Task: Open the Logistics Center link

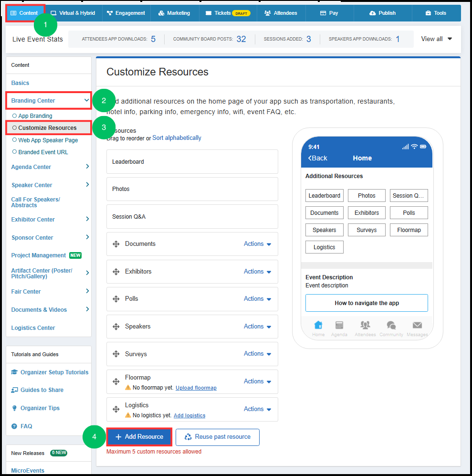Action: coord(33,328)
